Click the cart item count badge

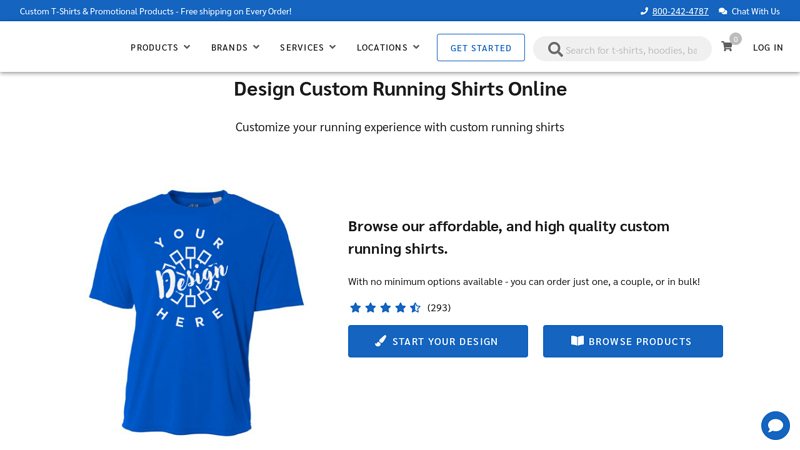click(735, 39)
